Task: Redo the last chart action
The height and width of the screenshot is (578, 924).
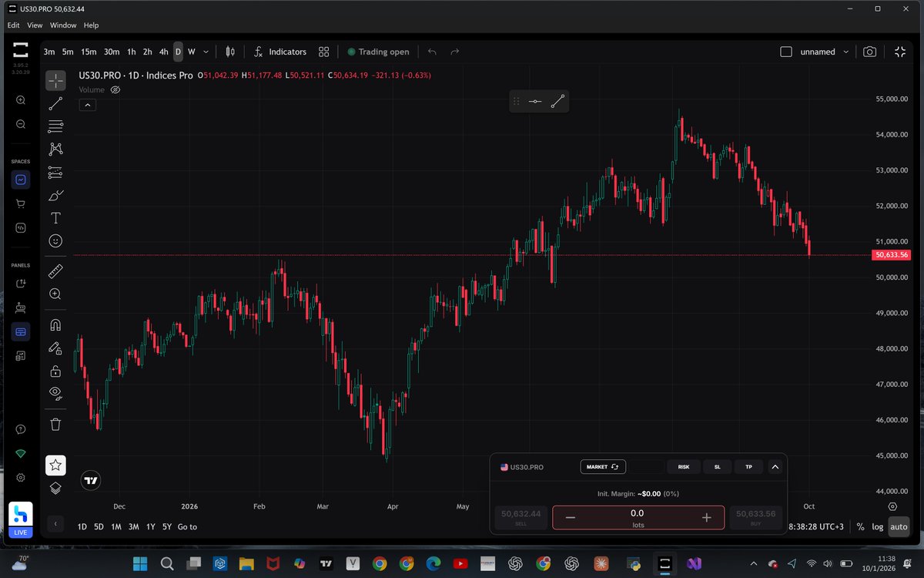Action: [455, 52]
